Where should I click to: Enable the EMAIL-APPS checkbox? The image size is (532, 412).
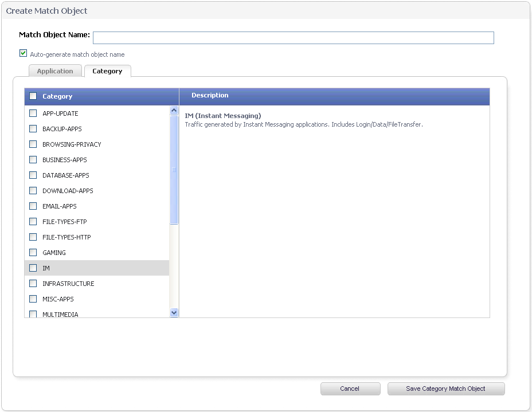33,206
